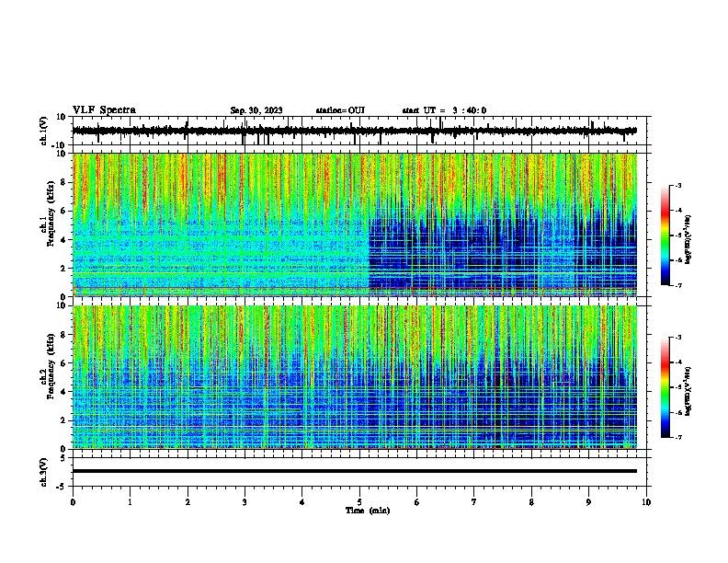Image resolution: width=728 pixels, height=563 pixels.
Task: Click inside the ch.2 spectrogram panel
Action: [x=355, y=377]
